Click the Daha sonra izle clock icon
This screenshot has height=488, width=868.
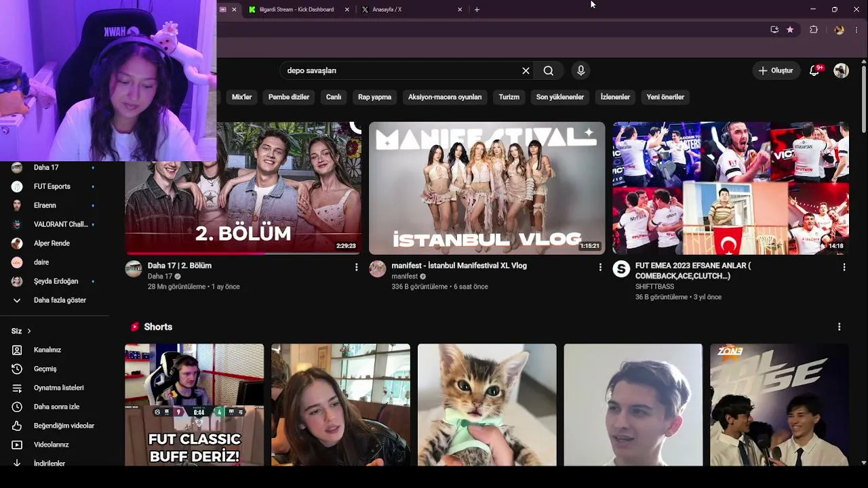click(x=17, y=407)
